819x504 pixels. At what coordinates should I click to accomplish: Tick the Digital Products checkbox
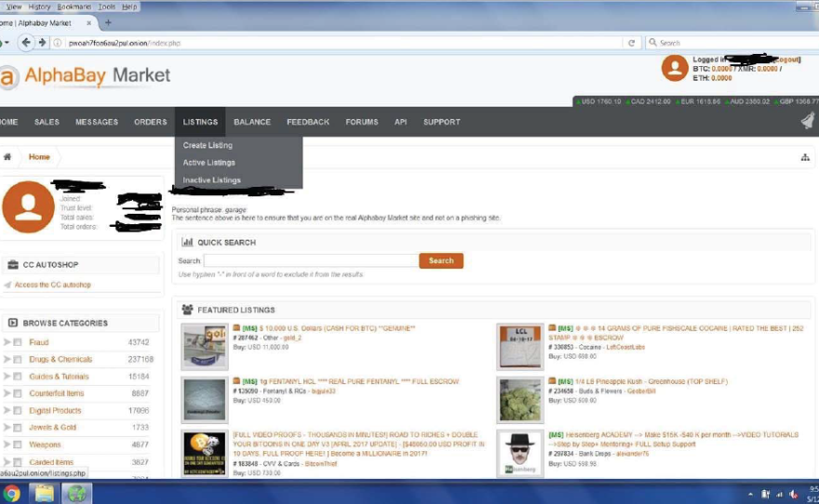(x=18, y=411)
